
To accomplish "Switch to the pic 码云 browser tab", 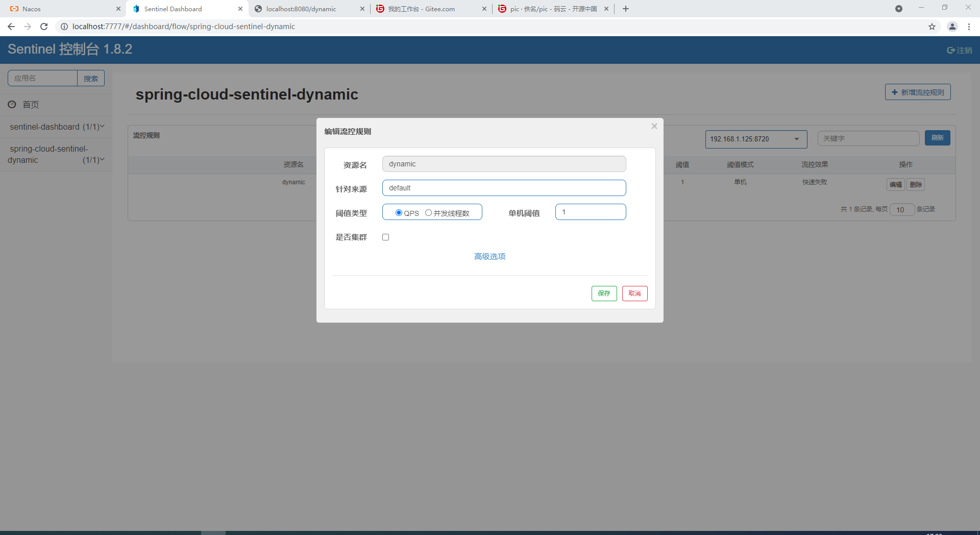I will [x=553, y=9].
